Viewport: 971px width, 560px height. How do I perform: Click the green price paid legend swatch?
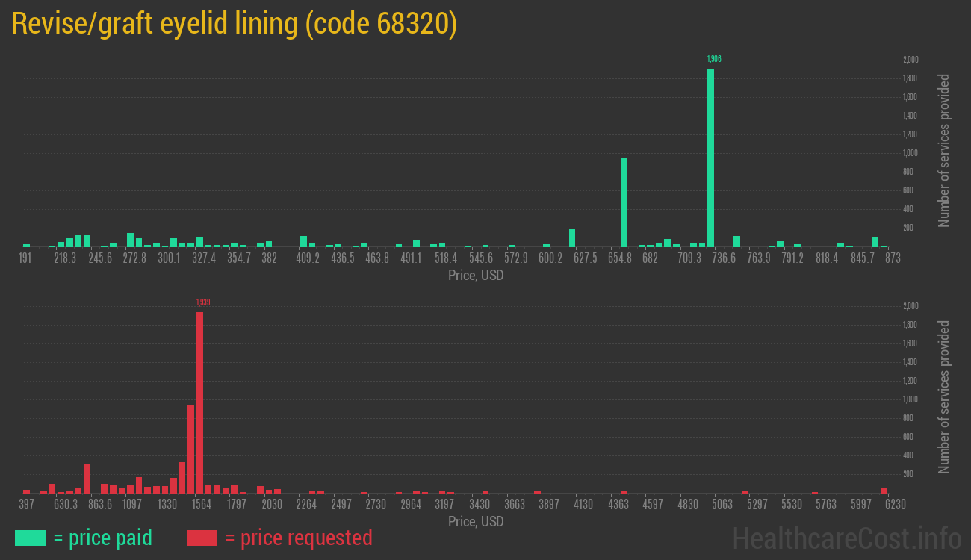[30, 538]
